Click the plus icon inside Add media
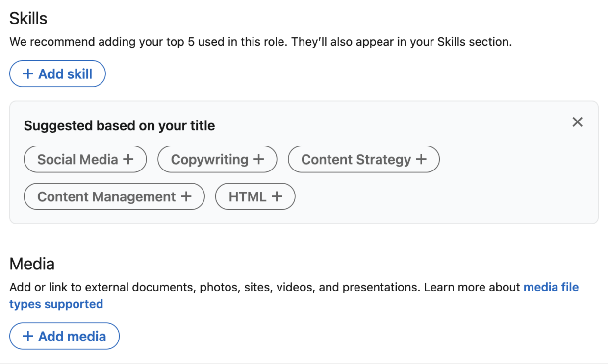Image resolution: width=608 pixels, height=364 pixels. pyautogui.click(x=28, y=336)
